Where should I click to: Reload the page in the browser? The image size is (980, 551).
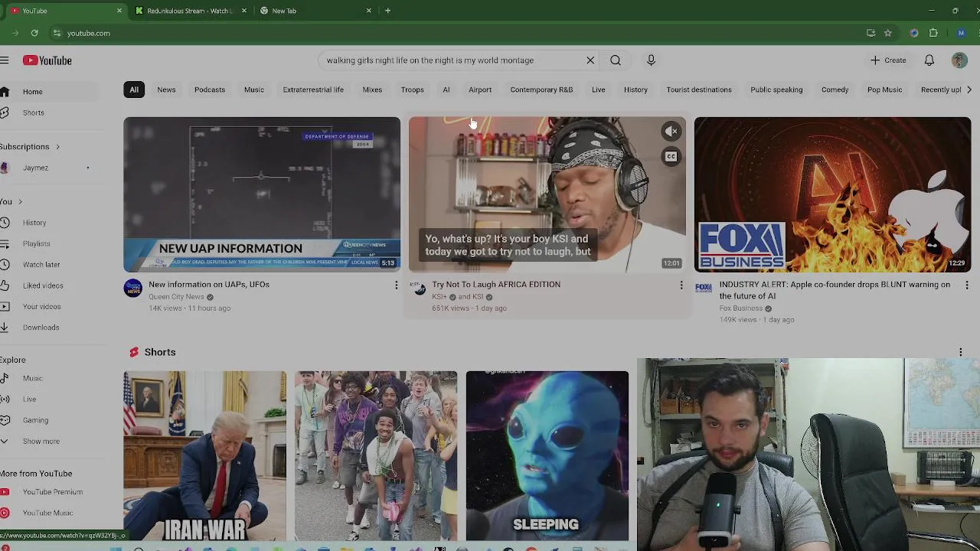[x=34, y=33]
